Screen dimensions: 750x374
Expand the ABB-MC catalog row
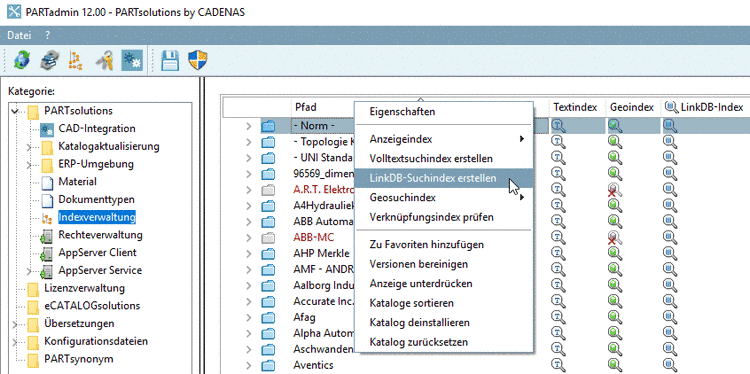click(x=249, y=238)
